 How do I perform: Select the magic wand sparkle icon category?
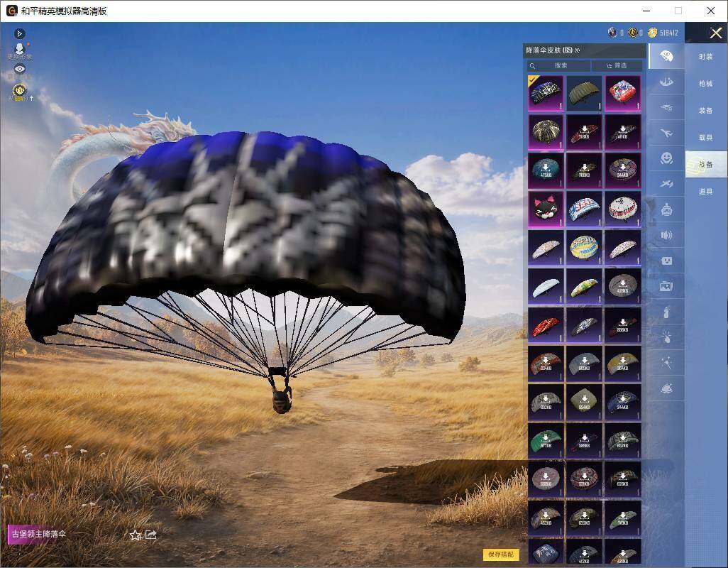click(666, 363)
